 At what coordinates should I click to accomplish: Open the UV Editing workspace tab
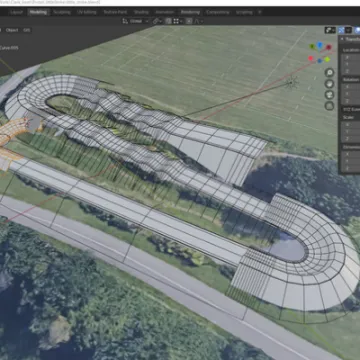[x=87, y=12]
